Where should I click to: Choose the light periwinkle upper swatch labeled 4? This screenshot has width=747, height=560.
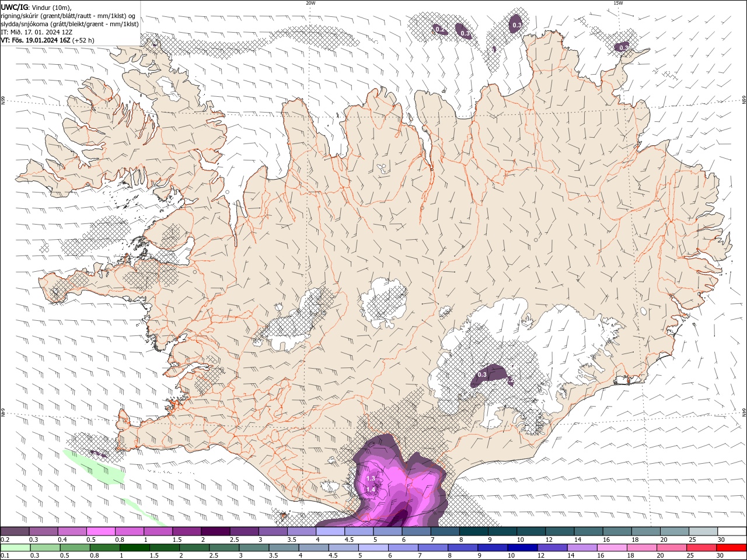point(330,531)
